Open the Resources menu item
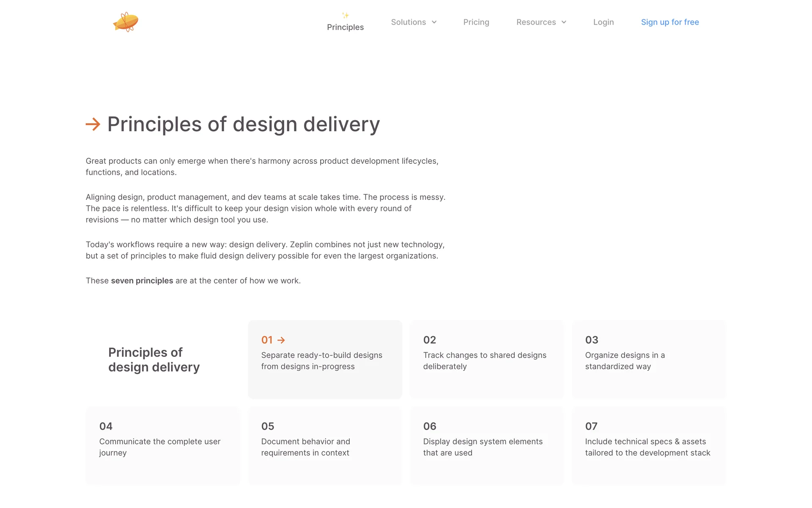This screenshot has height=508, width=812. [536, 22]
